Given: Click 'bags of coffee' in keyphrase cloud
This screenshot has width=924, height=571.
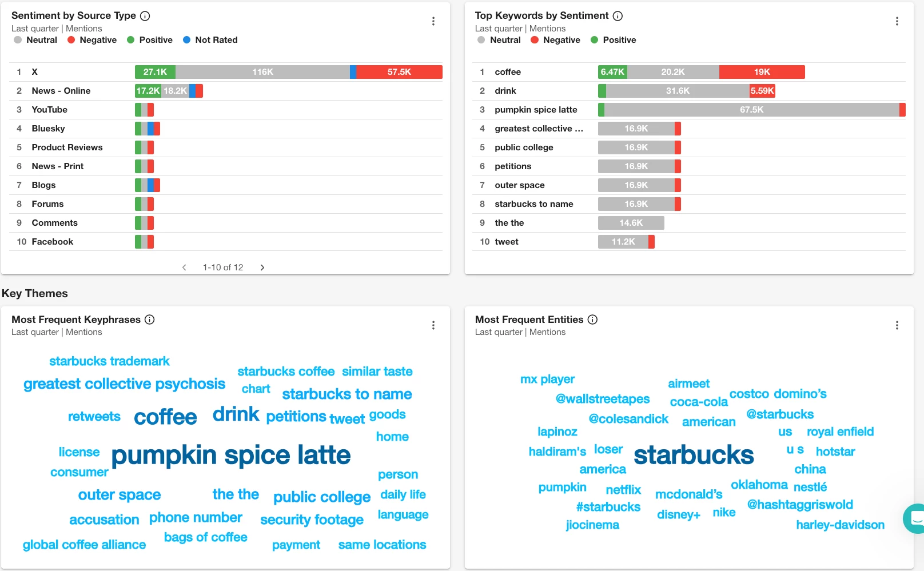Looking at the screenshot, I should (x=206, y=537).
